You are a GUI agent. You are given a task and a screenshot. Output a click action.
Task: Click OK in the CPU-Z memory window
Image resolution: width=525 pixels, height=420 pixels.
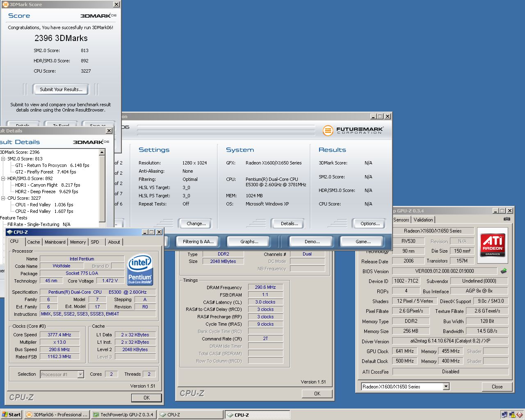pos(317,393)
